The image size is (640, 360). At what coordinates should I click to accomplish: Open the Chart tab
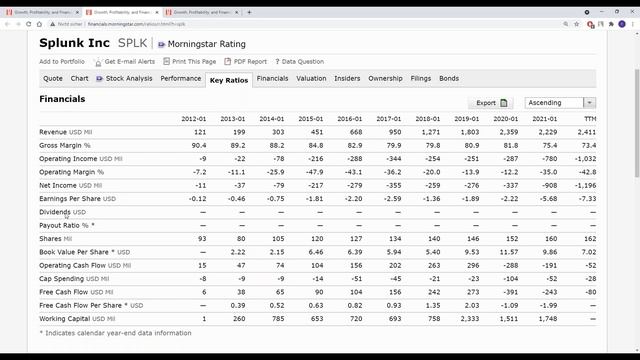80,78
